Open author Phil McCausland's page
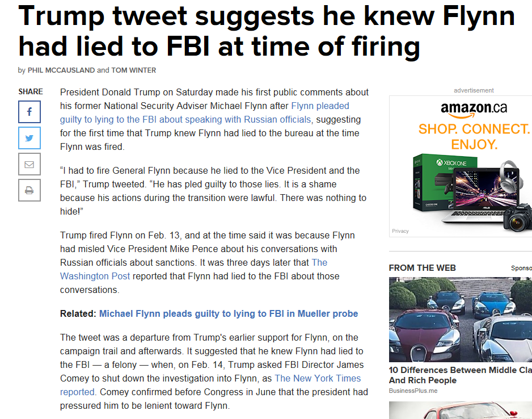Viewport: 532px width, 419px height. [61, 70]
